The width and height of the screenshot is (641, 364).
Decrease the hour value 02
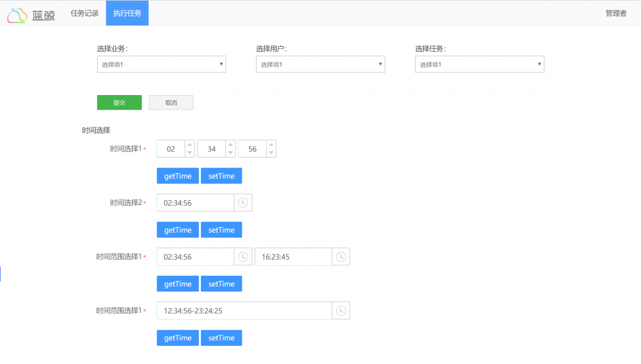[190, 153]
